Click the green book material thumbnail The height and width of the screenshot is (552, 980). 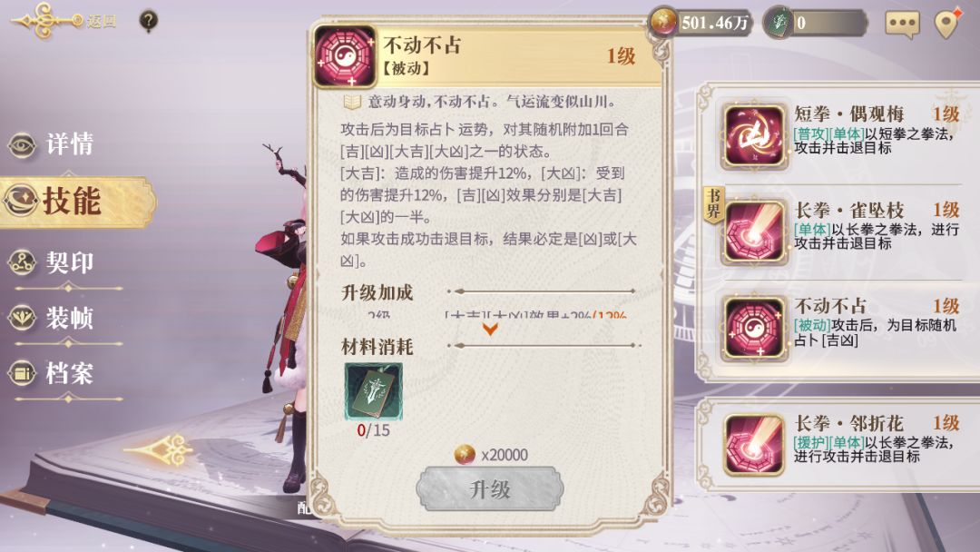pyautogui.click(x=374, y=392)
